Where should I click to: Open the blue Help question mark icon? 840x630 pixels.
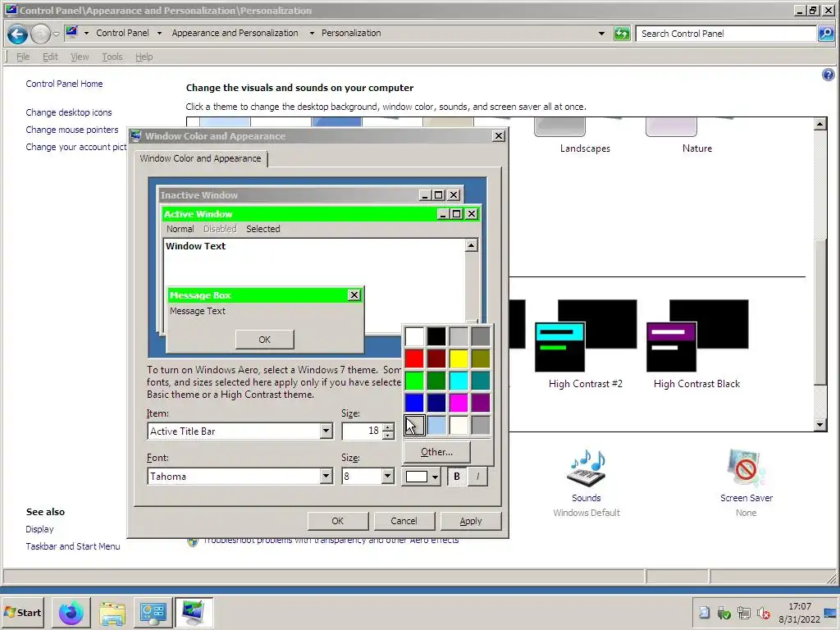[828, 75]
